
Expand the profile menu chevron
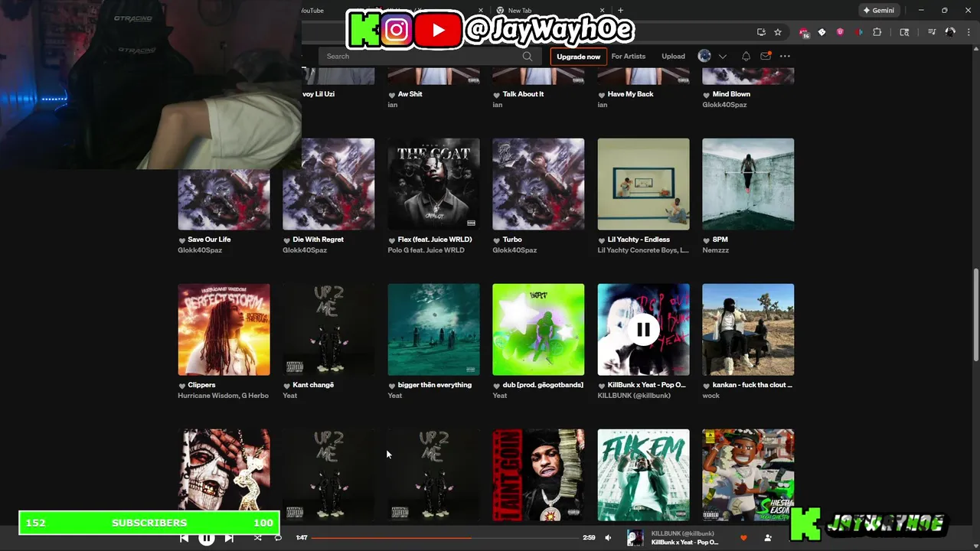(x=722, y=57)
